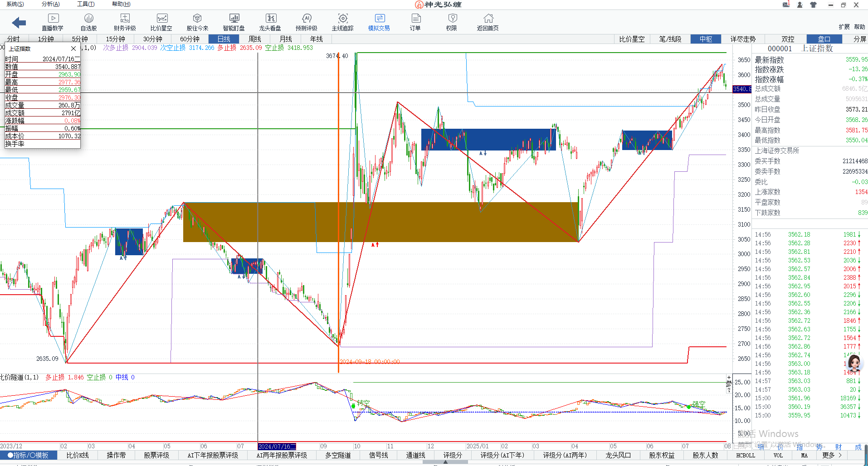Viewport: 868px width, 466px height.
Task: Open 直播教学 live teaching icon
Action: coord(53,19)
